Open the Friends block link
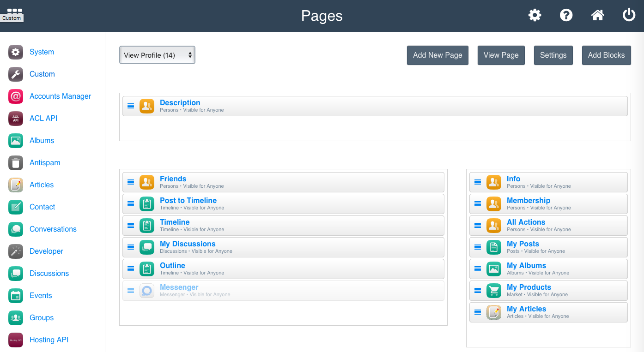The width and height of the screenshot is (644, 352). point(173,179)
